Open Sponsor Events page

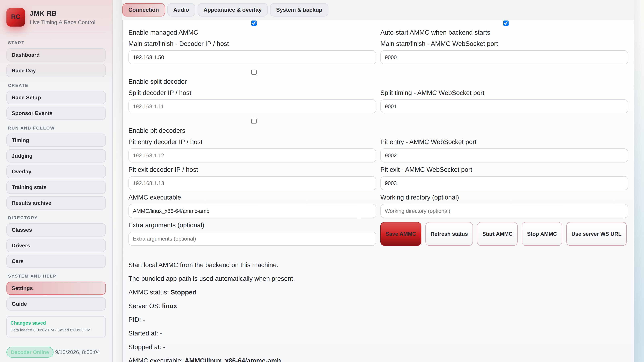pos(56,113)
